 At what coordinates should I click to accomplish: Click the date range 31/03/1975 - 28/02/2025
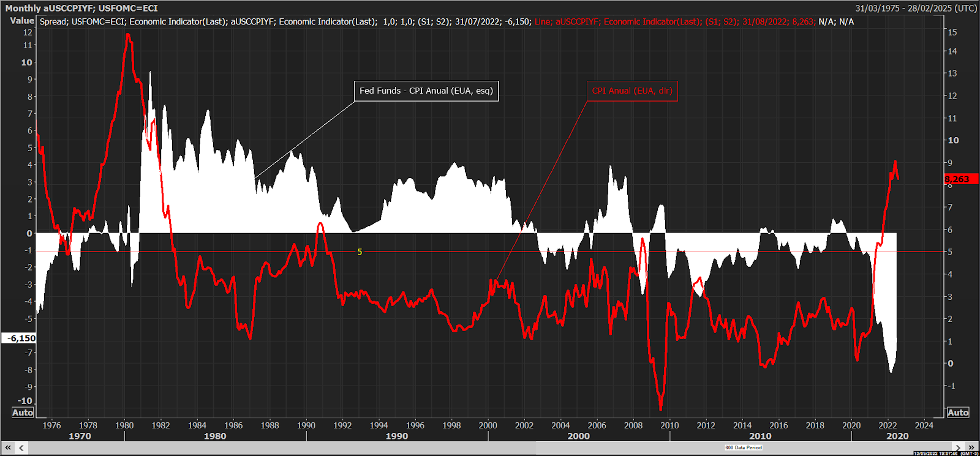point(916,8)
